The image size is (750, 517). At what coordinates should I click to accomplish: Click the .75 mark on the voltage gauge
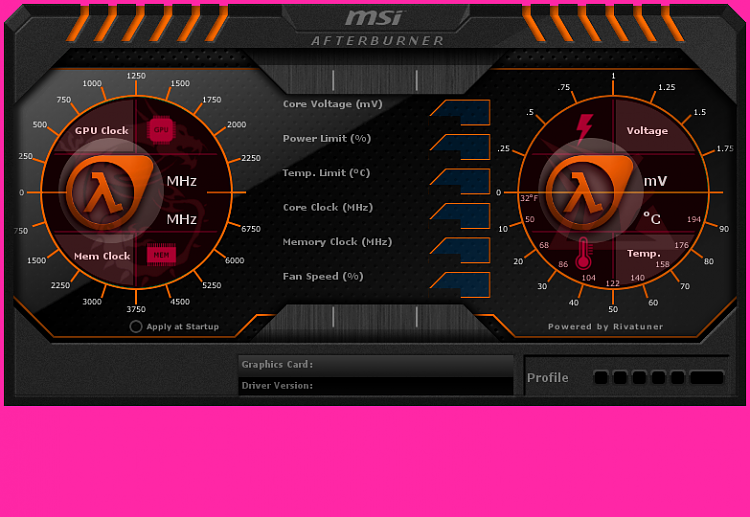pyautogui.click(x=564, y=87)
